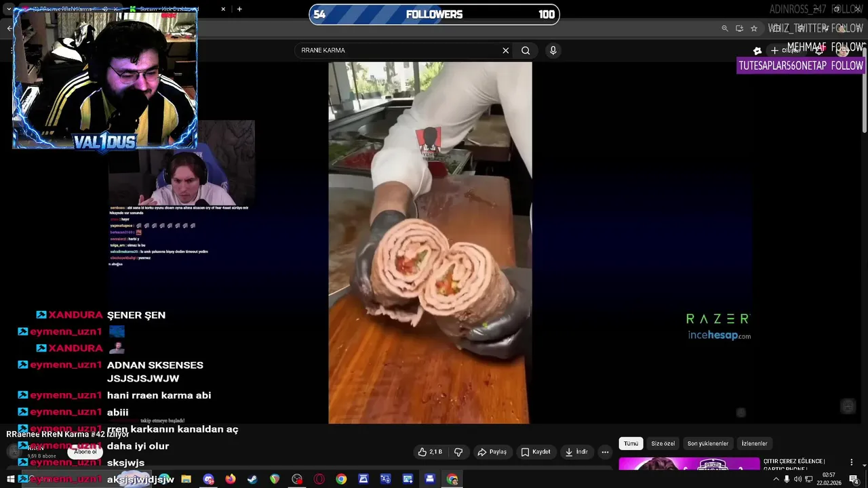The image size is (868, 488).
Task: Share the video via Paylaş button
Action: click(492, 452)
